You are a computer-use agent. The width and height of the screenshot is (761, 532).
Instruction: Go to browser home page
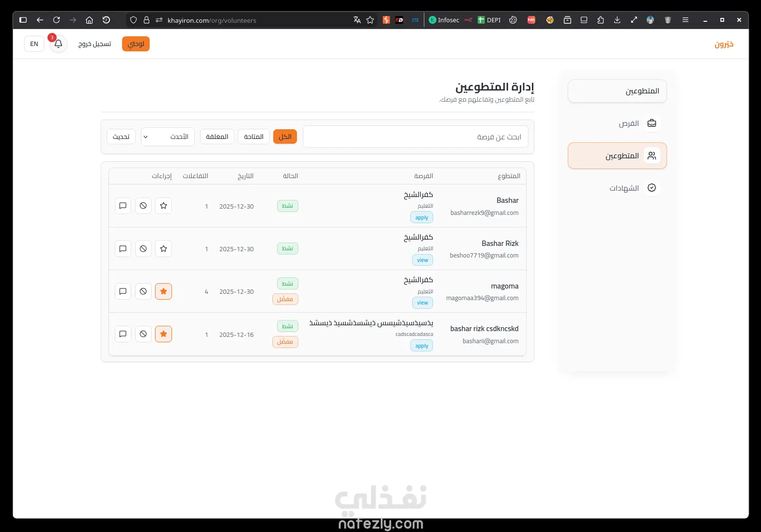[x=89, y=20]
